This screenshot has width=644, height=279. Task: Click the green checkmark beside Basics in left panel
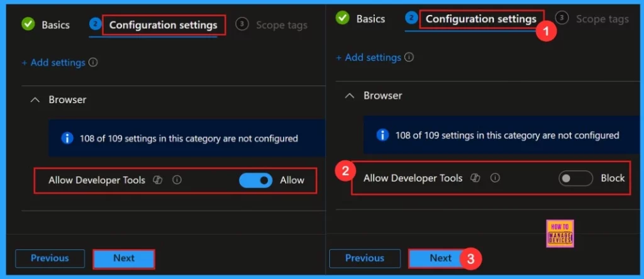tap(28, 25)
